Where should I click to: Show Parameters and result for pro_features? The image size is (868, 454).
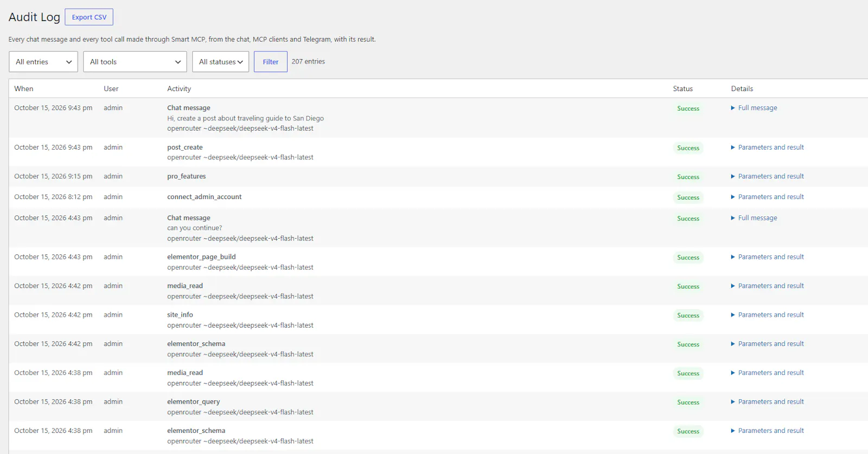[768, 176]
